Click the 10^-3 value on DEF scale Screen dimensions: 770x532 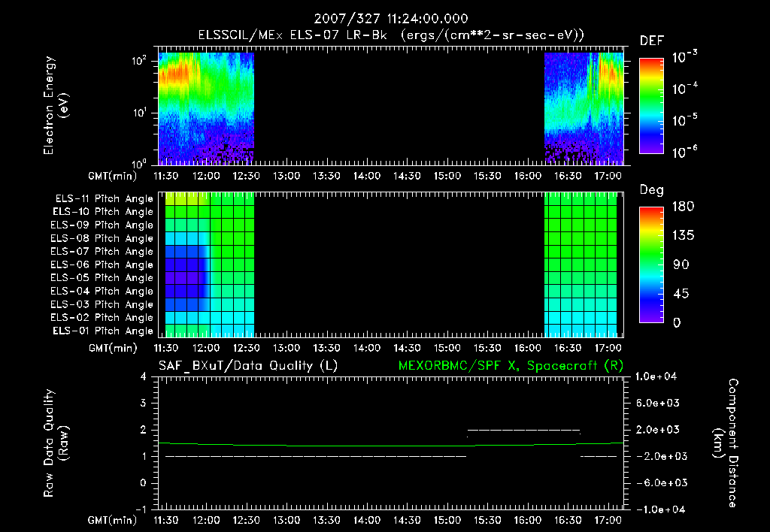click(684, 56)
